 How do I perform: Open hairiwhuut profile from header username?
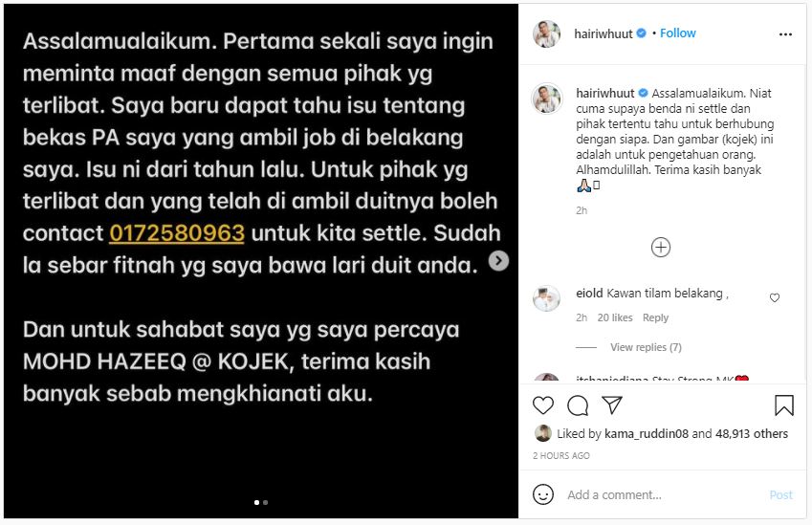point(604,33)
